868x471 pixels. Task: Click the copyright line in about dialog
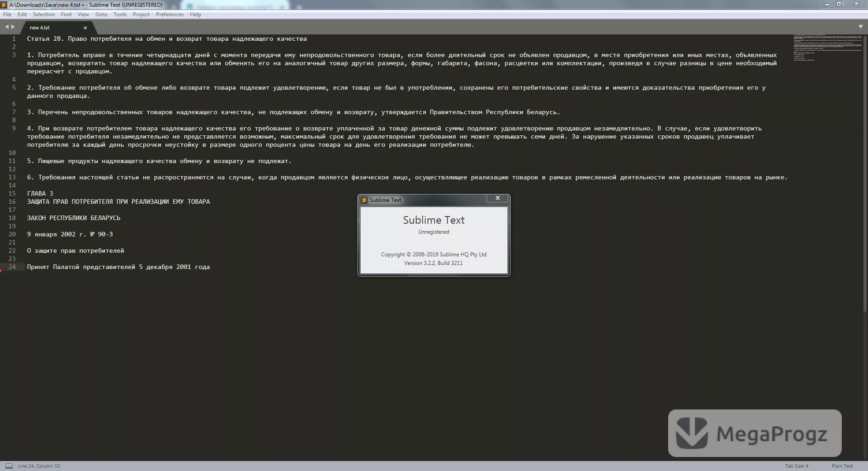434,254
